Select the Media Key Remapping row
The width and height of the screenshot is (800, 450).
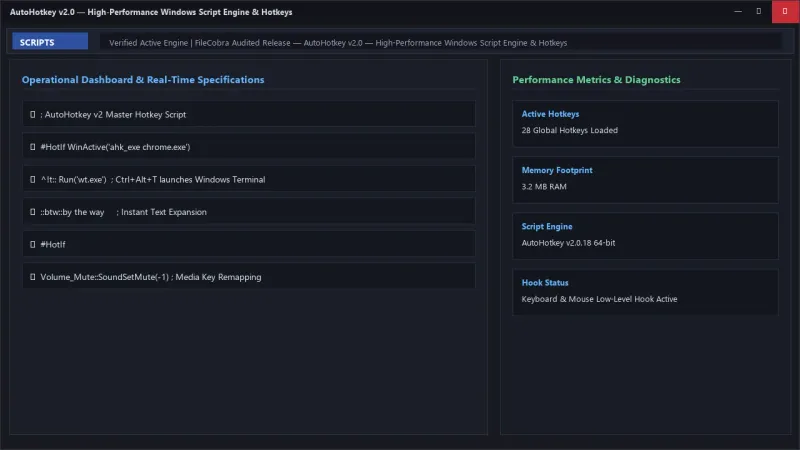[x=249, y=276]
